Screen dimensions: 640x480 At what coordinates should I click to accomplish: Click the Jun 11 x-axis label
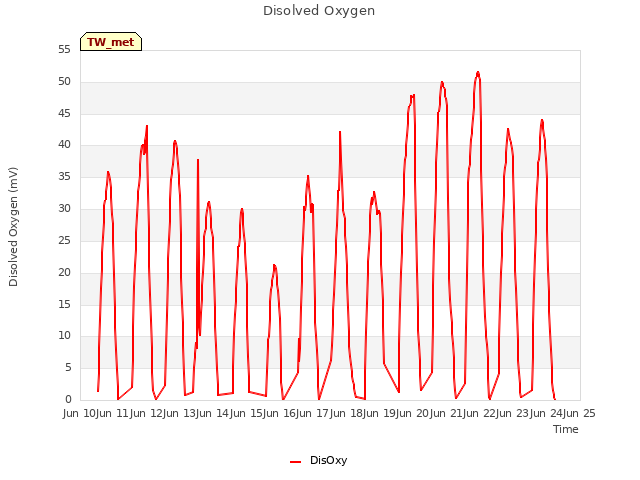114,413
